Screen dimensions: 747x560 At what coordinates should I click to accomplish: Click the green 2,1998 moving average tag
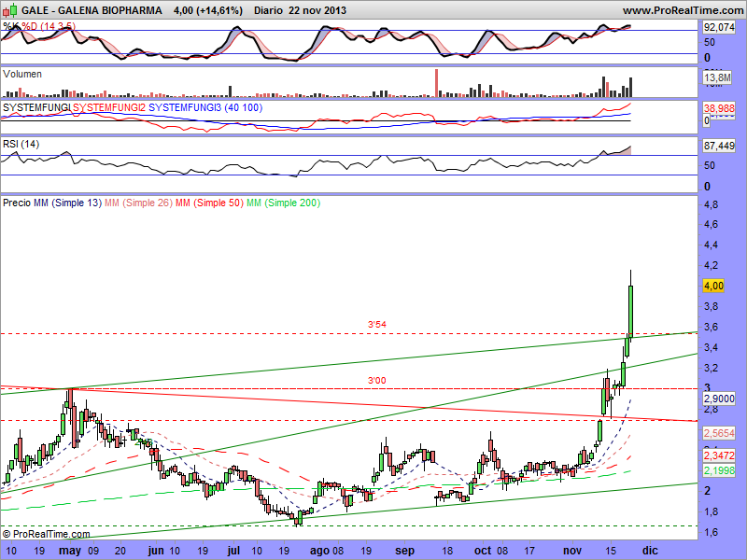click(719, 470)
